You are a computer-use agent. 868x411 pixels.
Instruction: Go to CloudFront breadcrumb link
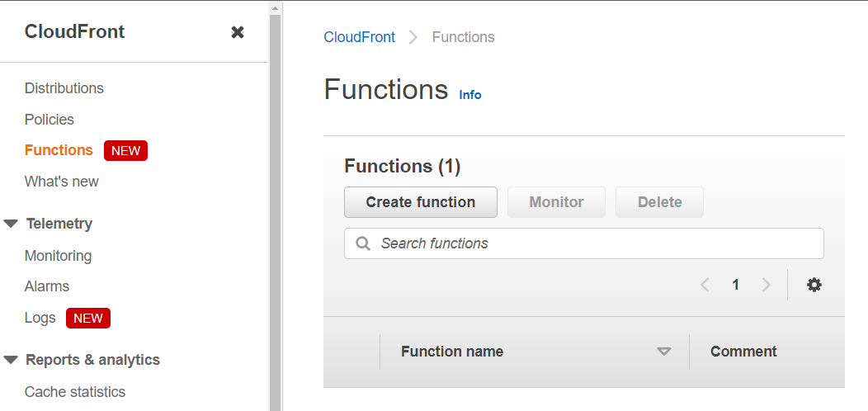click(359, 37)
